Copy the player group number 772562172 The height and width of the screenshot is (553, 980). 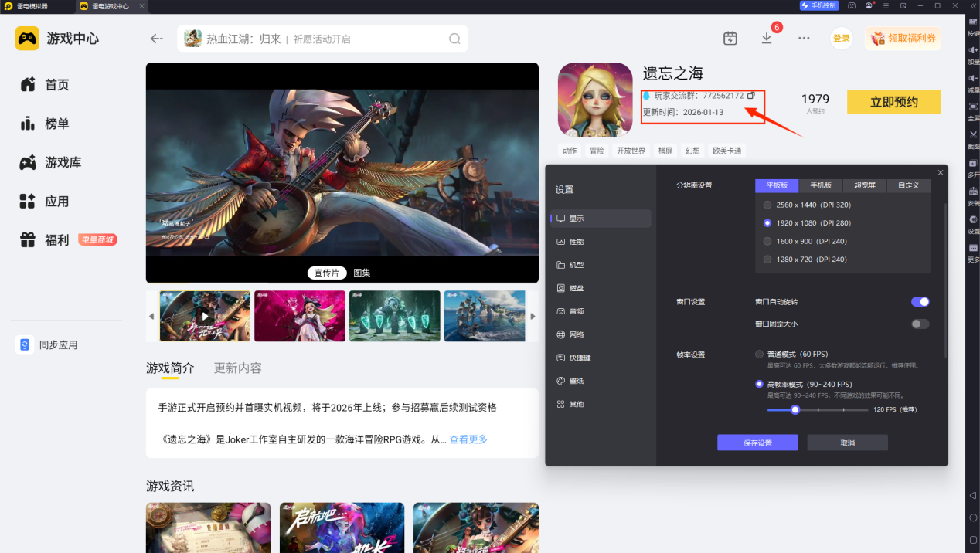(x=751, y=96)
